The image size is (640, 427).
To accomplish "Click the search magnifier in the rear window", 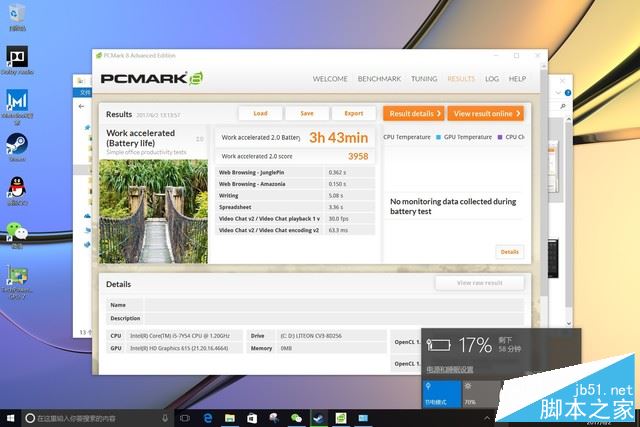I will pos(563,106).
